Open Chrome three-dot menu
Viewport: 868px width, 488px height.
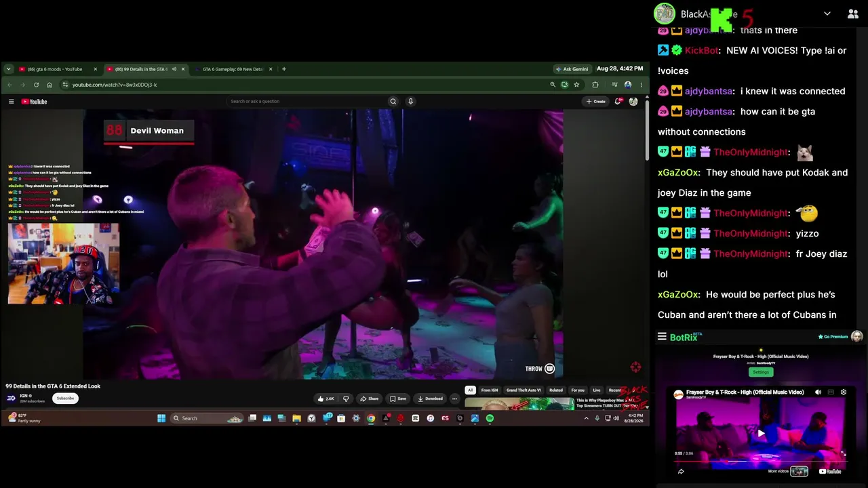(642, 85)
